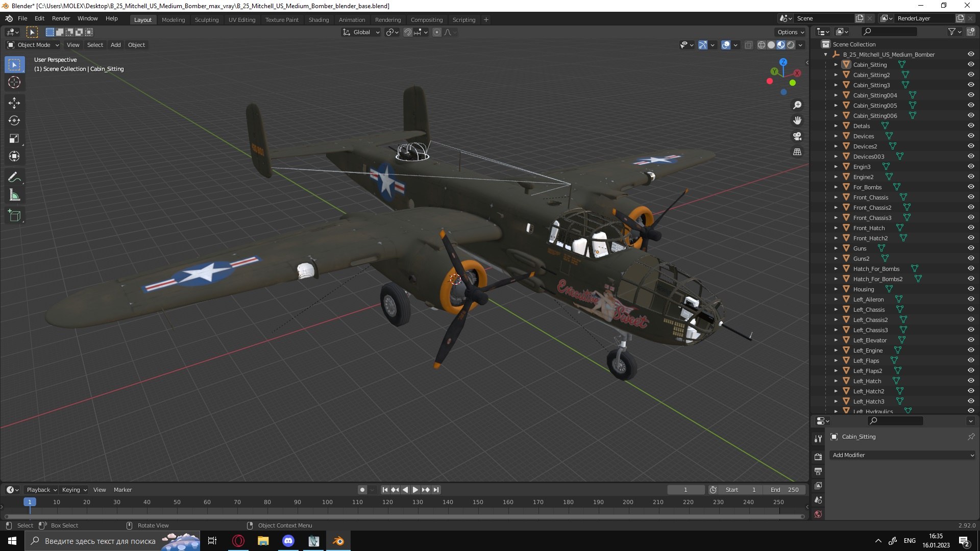Open the Playback dropdown in timeline
980x551 pixels.
41,490
